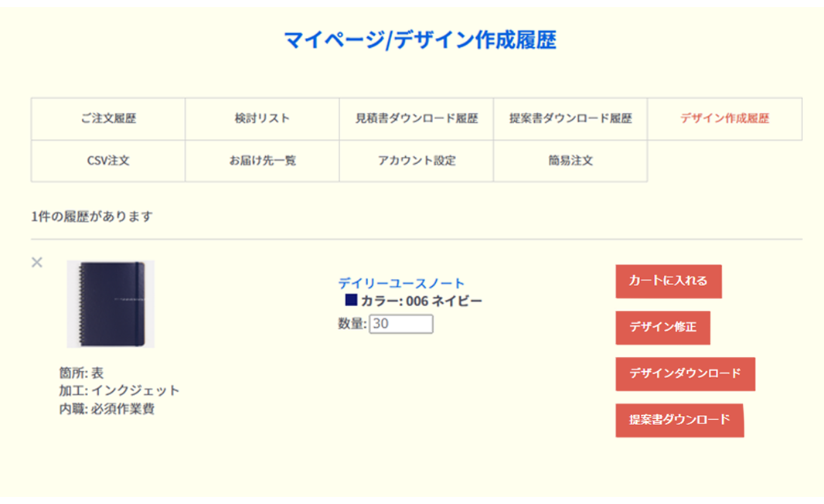The height and width of the screenshot is (504, 824).
Task: Open 見積書ダウンロード履歴 tab
Action: point(416,119)
